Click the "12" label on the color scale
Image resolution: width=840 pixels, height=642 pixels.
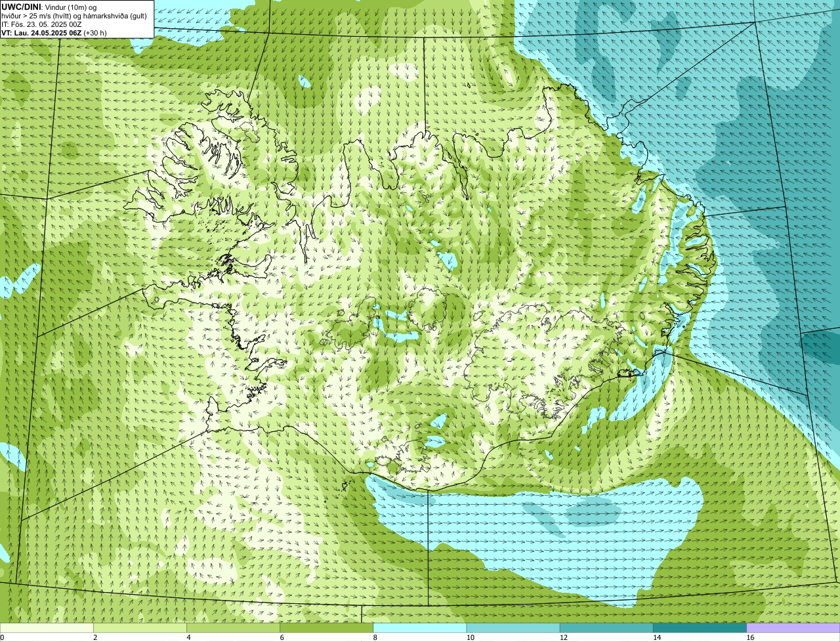tap(563, 637)
